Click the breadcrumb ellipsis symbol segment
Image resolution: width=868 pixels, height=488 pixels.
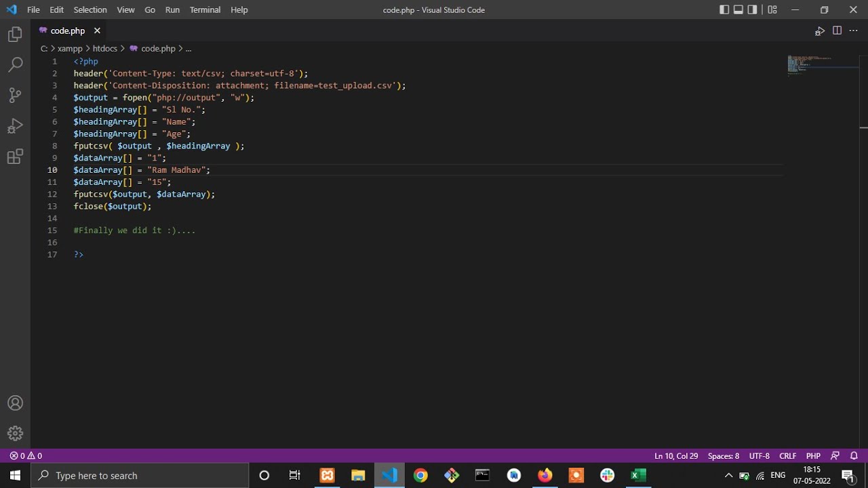pyautogui.click(x=189, y=49)
